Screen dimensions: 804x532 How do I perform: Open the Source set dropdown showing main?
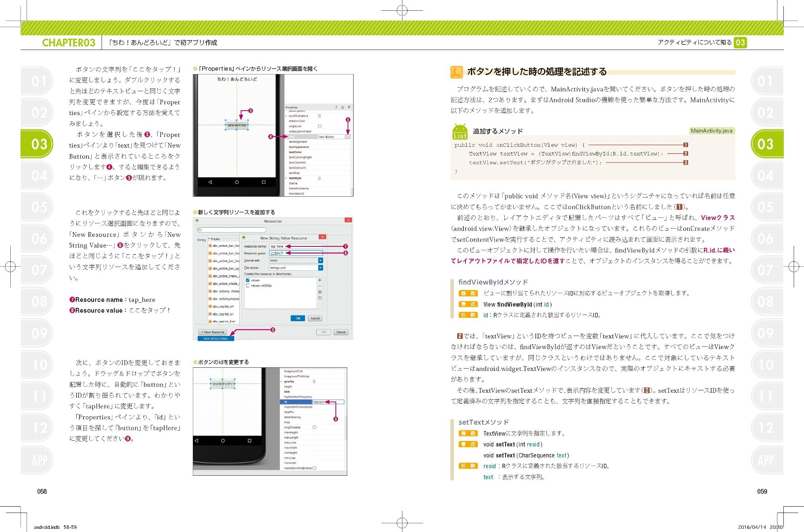320,261
